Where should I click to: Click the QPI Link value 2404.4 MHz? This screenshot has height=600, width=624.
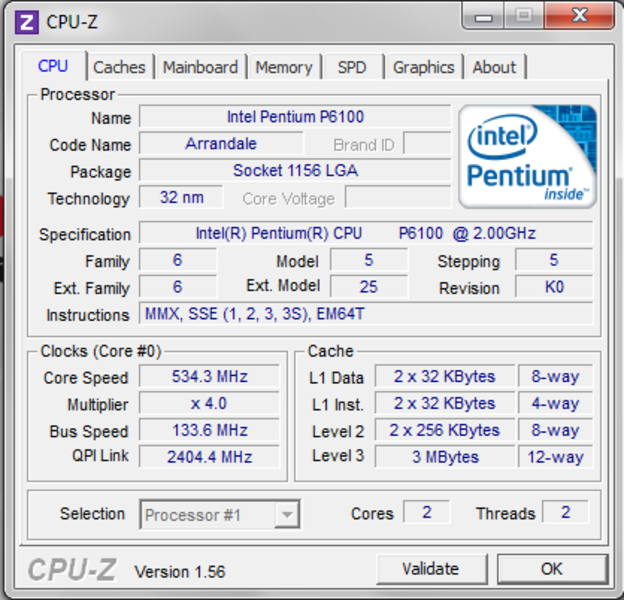pos(210,457)
